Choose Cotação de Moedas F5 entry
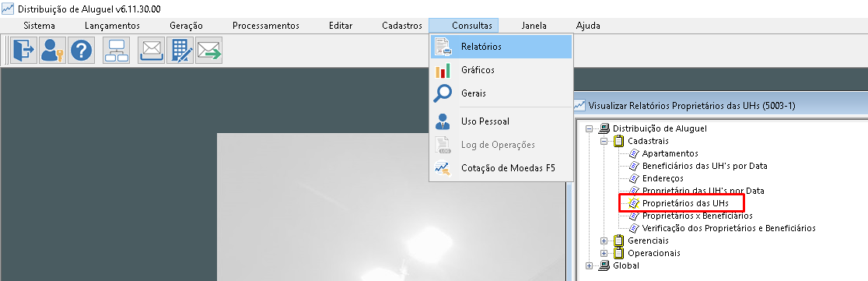Screen dimensions: 868x281 click(501, 168)
